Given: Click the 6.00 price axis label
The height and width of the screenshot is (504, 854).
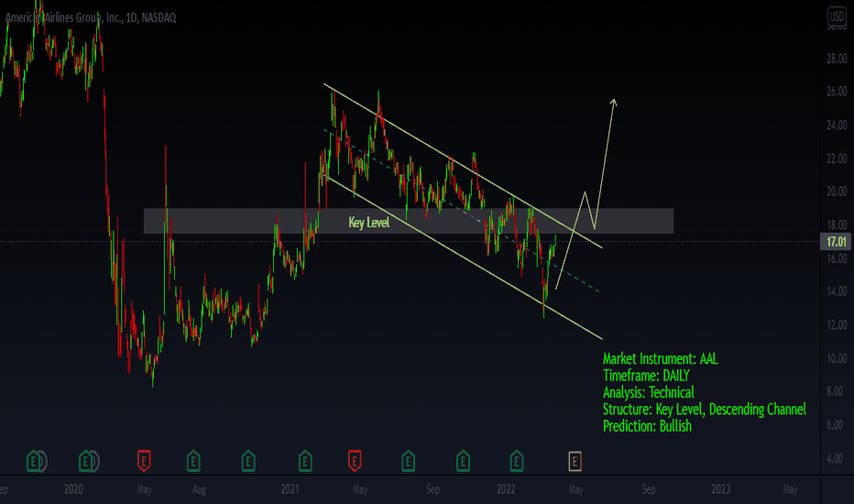Looking at the screenshot, I should [x=837, y=424].
